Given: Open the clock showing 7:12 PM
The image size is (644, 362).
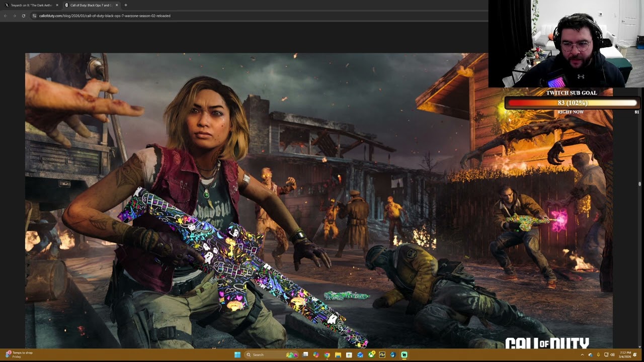Looking at the screenshot, I should pyautogui.click(x=624, y=355).
